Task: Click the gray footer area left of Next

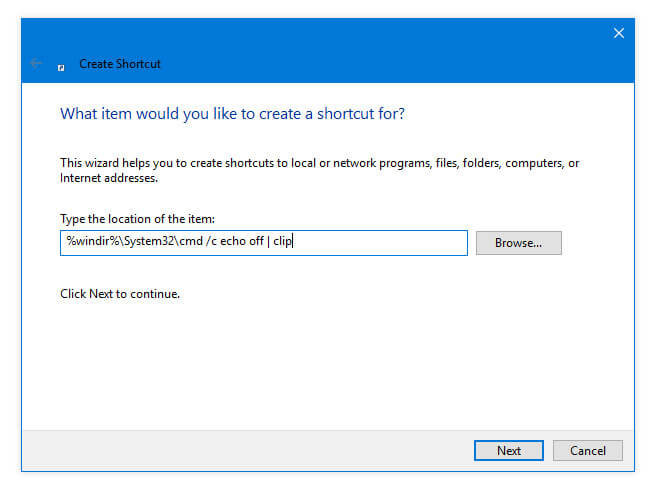Action: coord(246,450)
